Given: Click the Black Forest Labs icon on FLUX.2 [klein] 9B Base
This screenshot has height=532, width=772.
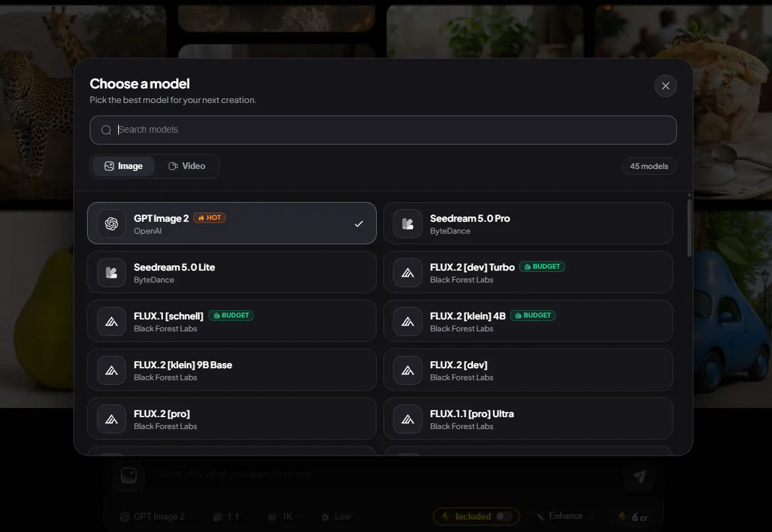Looking at the screenshot, I should (112, 370).
